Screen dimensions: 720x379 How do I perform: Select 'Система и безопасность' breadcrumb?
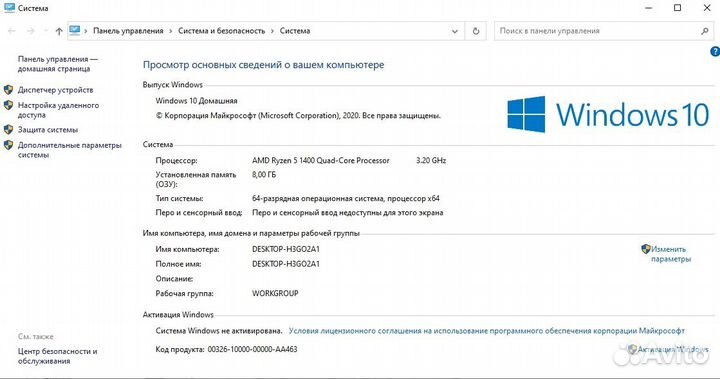coord(222,31)
